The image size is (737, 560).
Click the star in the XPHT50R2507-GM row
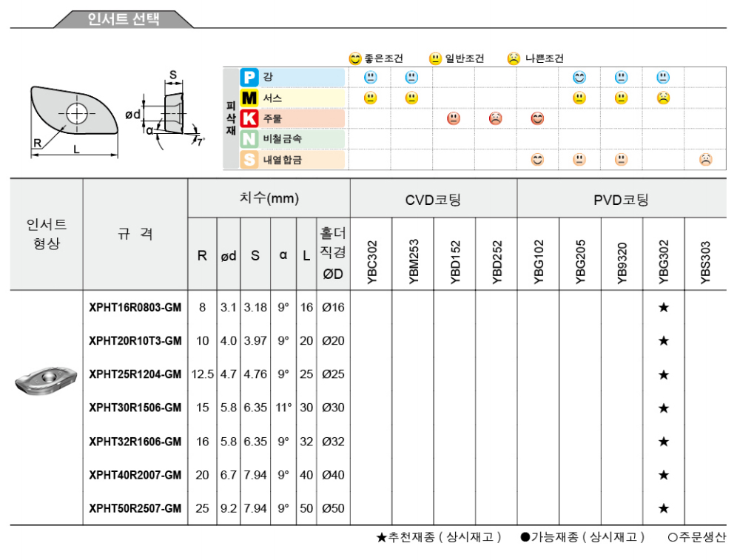663,508
